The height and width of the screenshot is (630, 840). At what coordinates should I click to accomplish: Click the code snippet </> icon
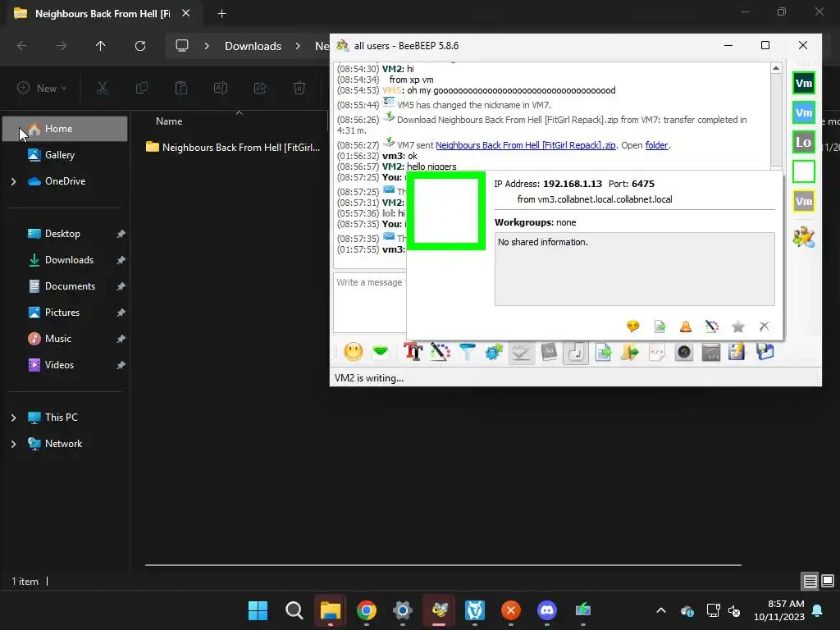[x=657, y=352]
